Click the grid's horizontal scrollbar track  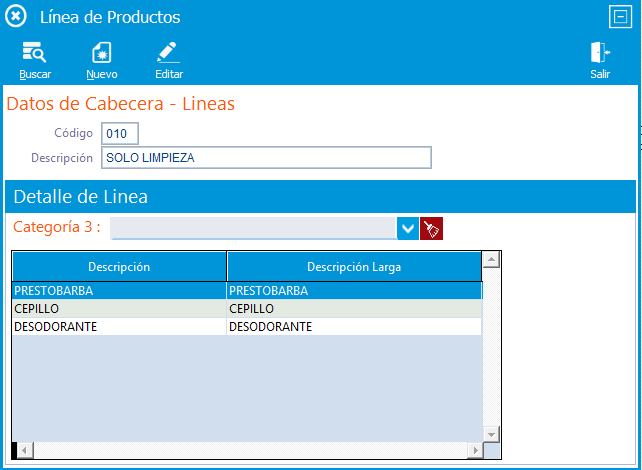[250, 450]
